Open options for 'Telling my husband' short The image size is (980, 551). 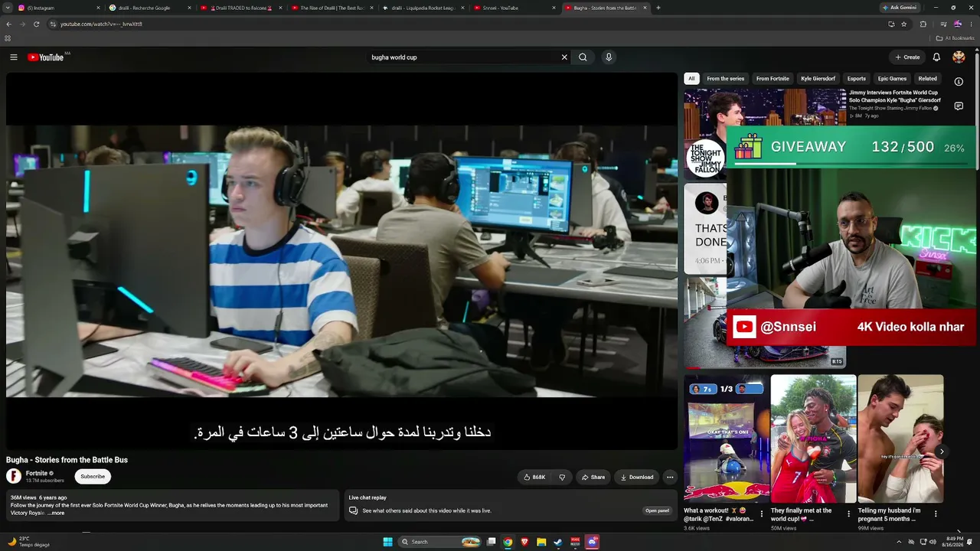click(935, 514)
